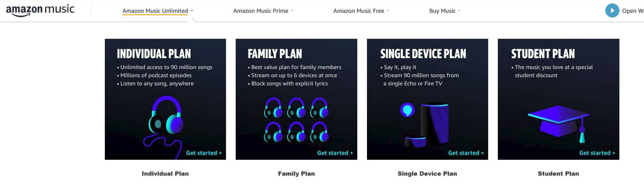Viewport: 644px width, 190px height.
Task: Click the Individual Plan headphones illustration
Action: click(165, 122)
